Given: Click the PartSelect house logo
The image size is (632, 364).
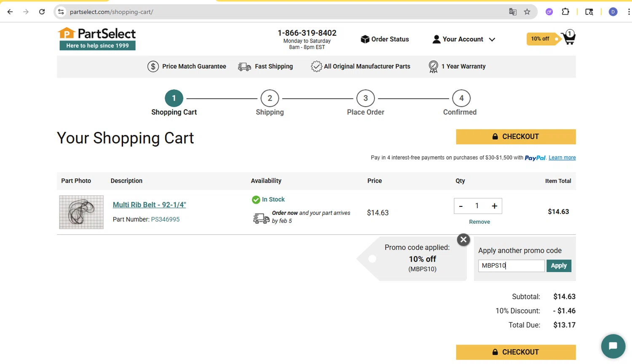Looking at the screenshot, I should [66, 33].
